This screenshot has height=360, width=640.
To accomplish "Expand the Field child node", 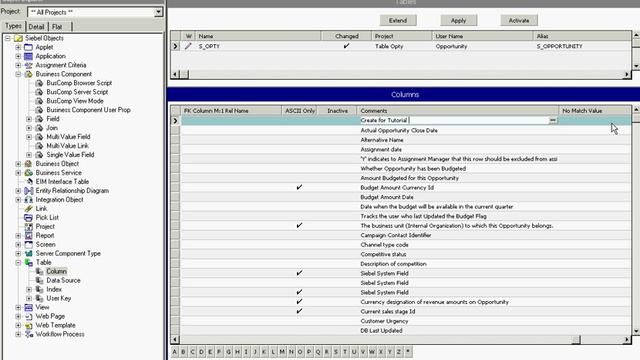I will pyautogui.click(x=29, y=119).
